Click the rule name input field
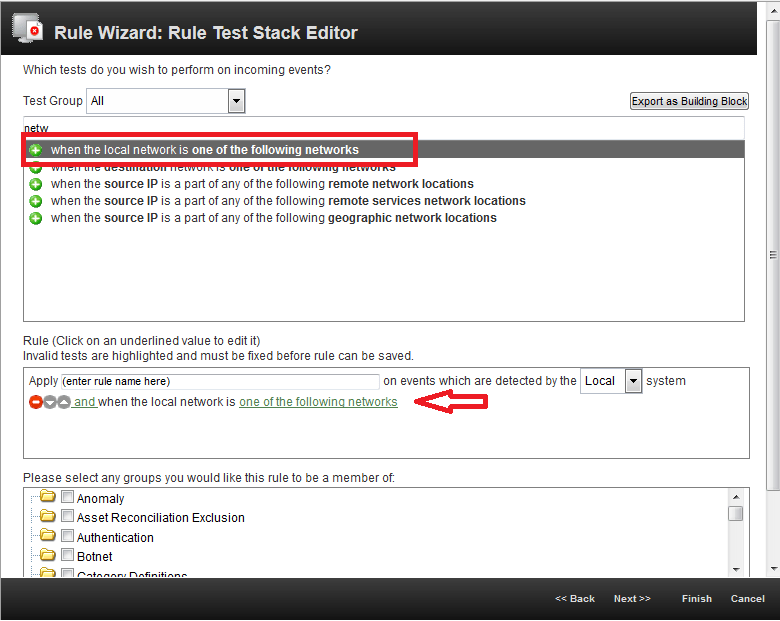780x621 pixels. [220, 381]
